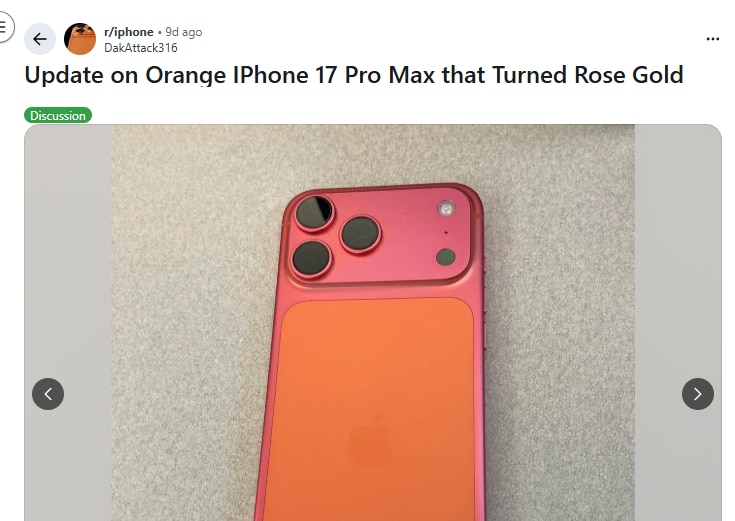Click the camera flash on the pink plateau
Image resolution: width=735 pixels, height=521 pixels.
click(x=446, y=208)
